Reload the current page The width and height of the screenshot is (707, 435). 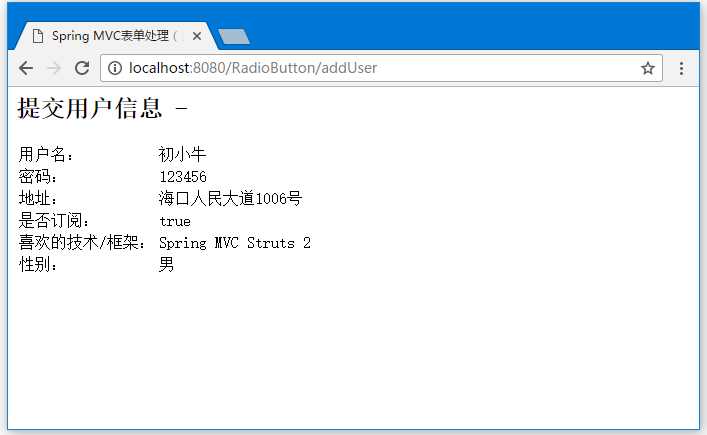(82, 68)
